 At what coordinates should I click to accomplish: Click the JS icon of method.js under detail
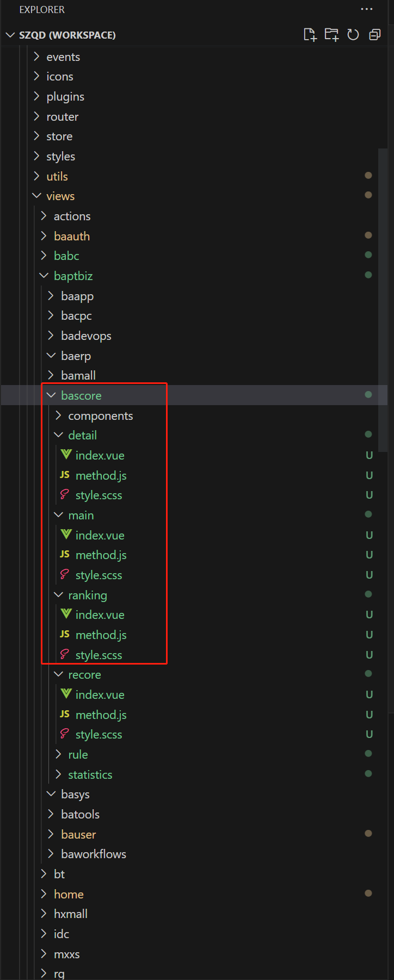pyautogui.click(x=65, y=475)
